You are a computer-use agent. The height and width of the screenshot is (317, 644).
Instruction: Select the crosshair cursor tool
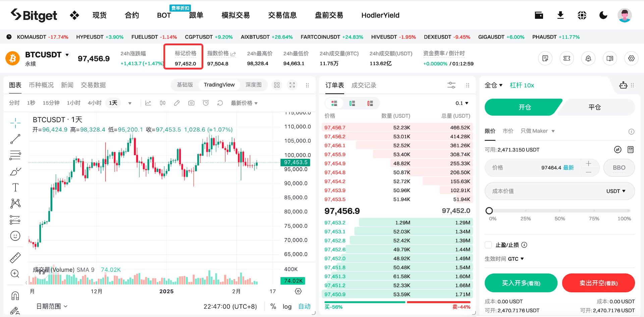point(15,123)
